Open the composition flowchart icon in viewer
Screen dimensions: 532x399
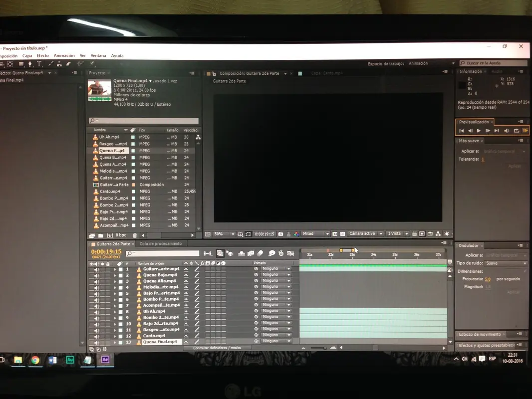click(x=438, y=234)
